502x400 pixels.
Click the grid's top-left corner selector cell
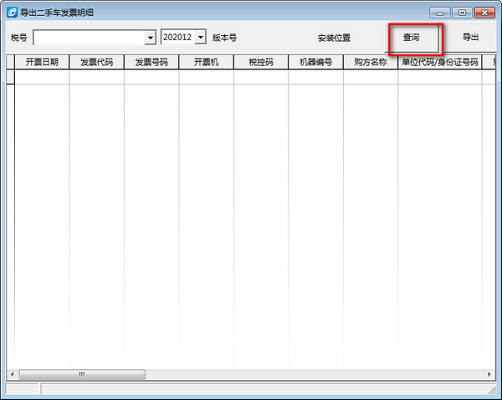pyautogui.click(x=10, y=62)
